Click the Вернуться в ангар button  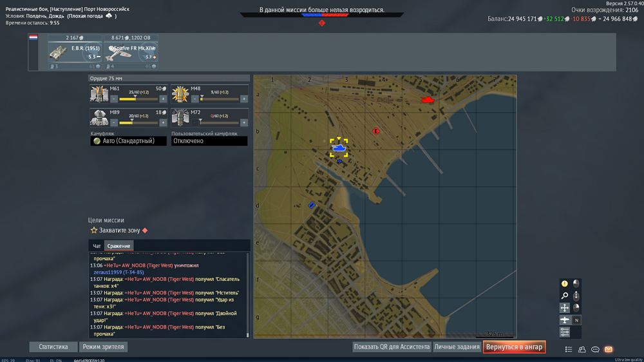[x=514, y=347]
